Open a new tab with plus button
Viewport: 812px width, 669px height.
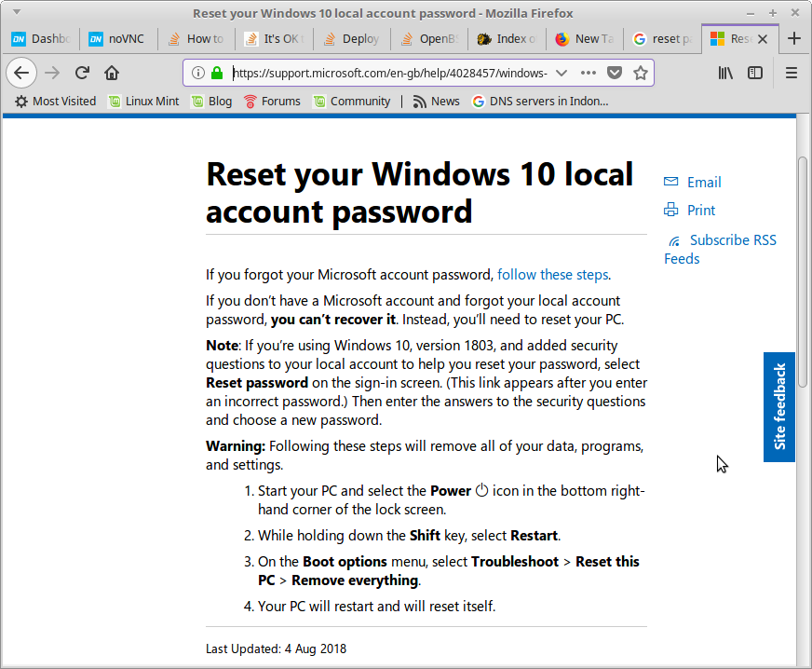coord(794,39)
